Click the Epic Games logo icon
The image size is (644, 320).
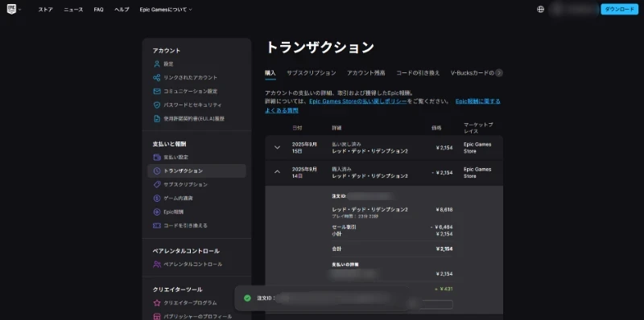click(x=11, y=9)
